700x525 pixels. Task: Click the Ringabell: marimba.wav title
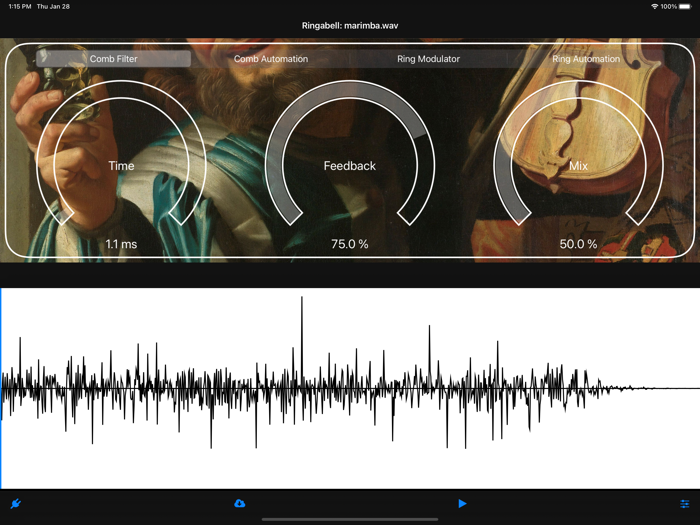(350, 26)
